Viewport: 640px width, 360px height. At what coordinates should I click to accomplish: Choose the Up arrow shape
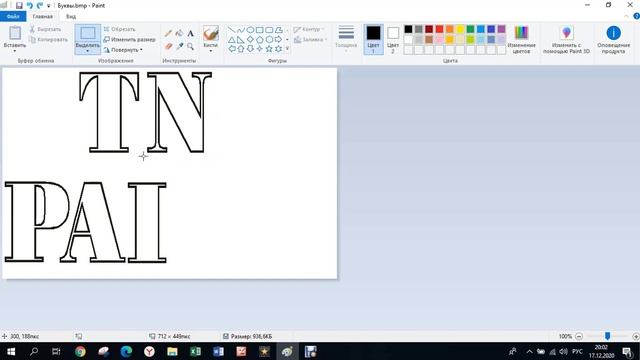pyautogui.click(x=241, y=49)
